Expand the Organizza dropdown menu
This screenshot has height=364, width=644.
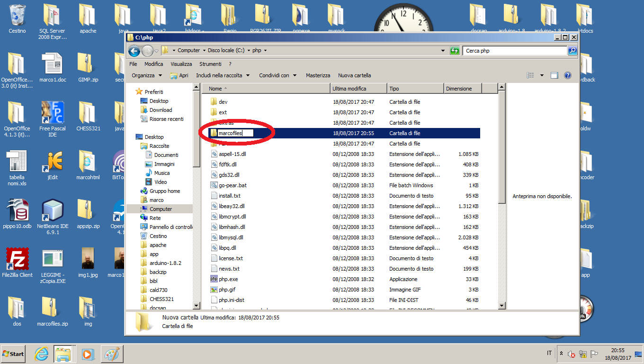[x=147, y=75]
